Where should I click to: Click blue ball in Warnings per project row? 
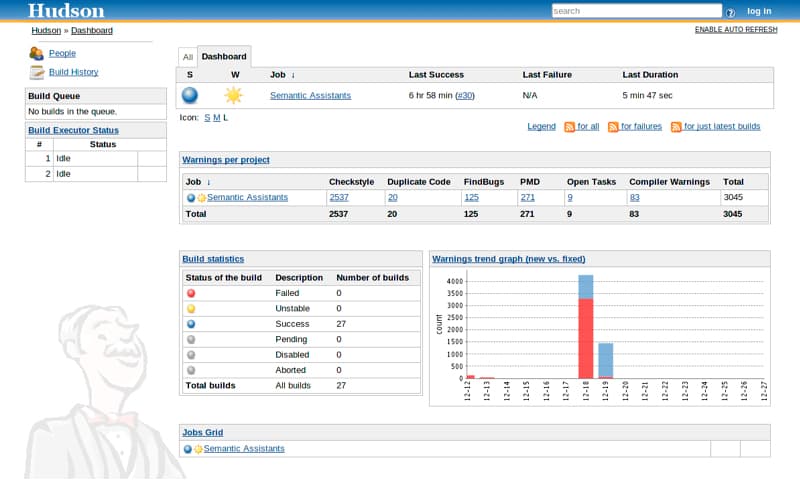(x=191, y=198)
